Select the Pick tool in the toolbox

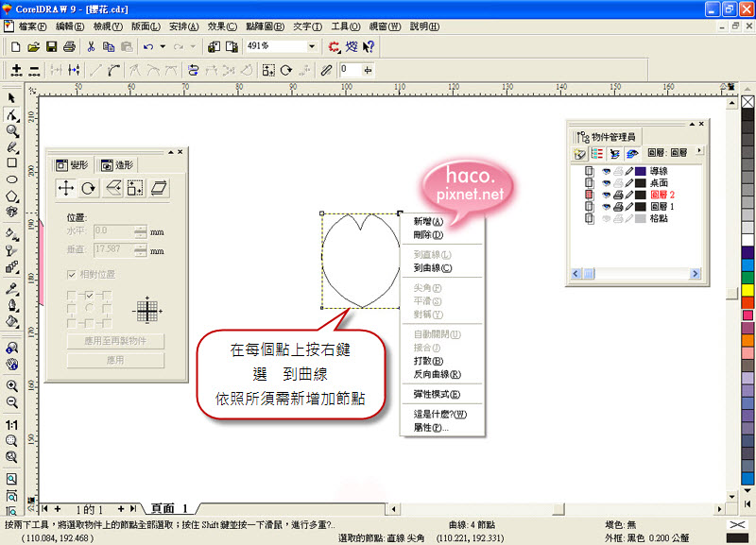coord(11,98)
